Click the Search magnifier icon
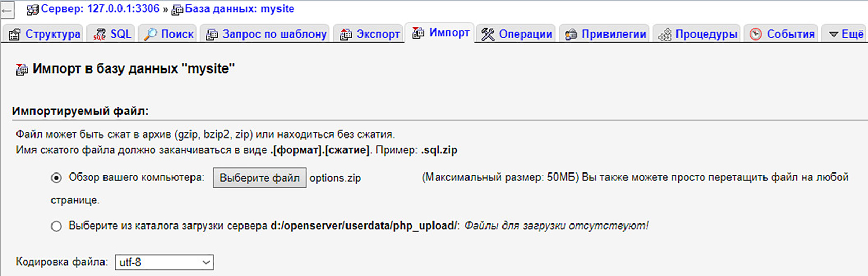This screenshot has height=276, width=868. 150,34
